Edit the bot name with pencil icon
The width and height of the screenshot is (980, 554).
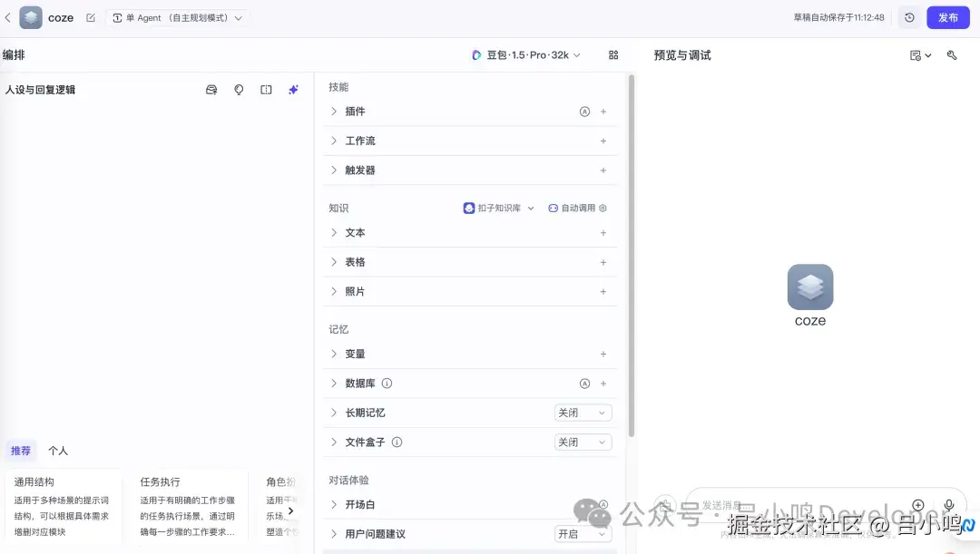click(x=91, y=17)
